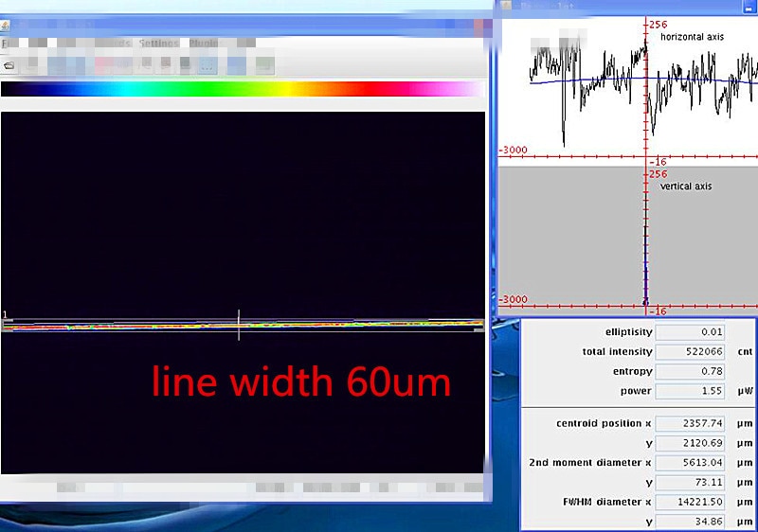Click the open file toolbar icon
758x532 pixels.
point(9,65)
